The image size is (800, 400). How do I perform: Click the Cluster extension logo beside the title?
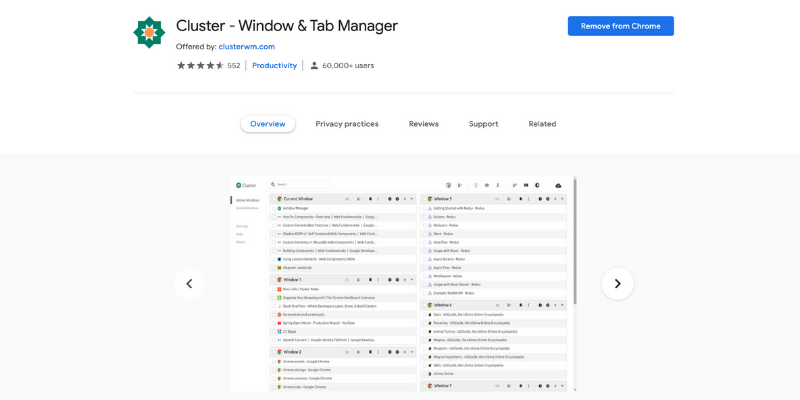pos(149,32)
